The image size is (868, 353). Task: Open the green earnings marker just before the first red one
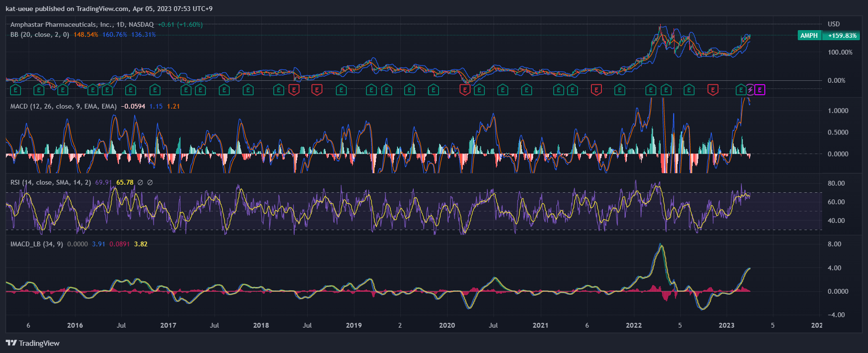point(279,89)
